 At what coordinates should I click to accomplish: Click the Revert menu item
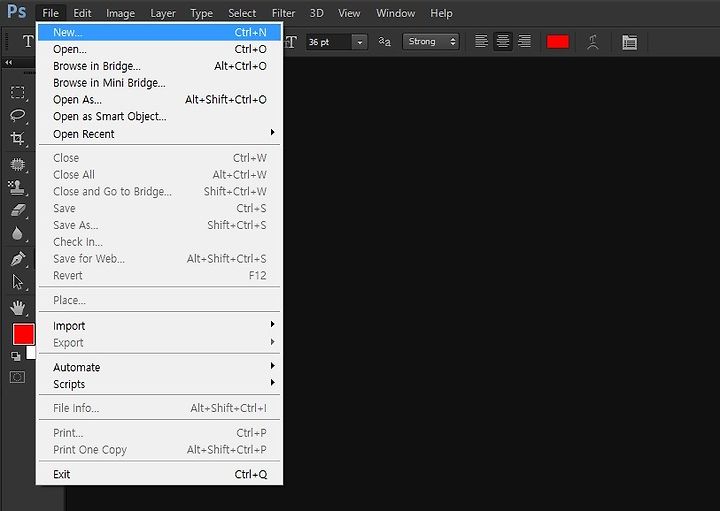tap(159, 275)
